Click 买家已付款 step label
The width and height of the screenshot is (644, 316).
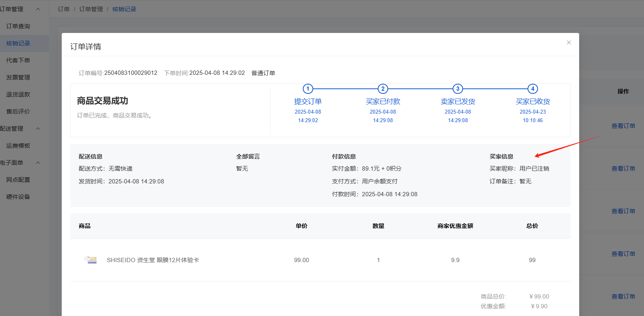coord(383,102)
